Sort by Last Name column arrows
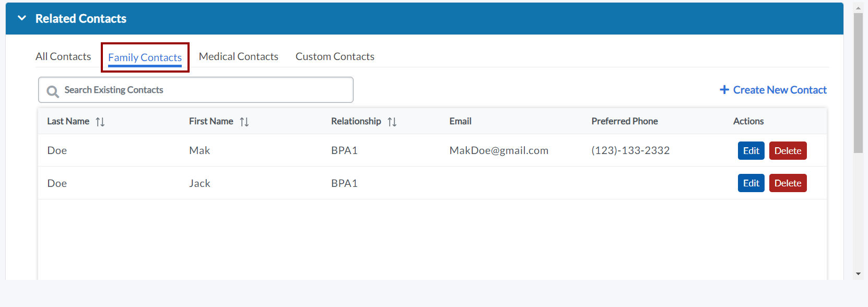The width and height of the screenshot is (868, 307). [100, 122]
